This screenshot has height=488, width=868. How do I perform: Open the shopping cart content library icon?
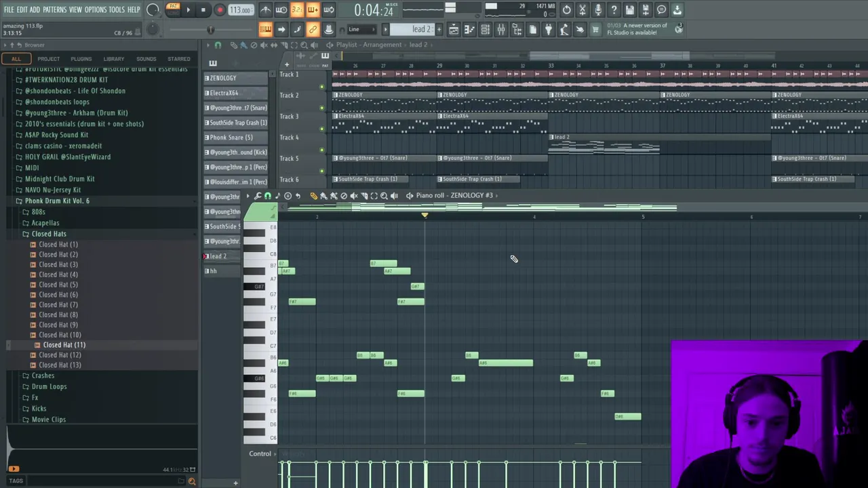(x=595, y=29)
